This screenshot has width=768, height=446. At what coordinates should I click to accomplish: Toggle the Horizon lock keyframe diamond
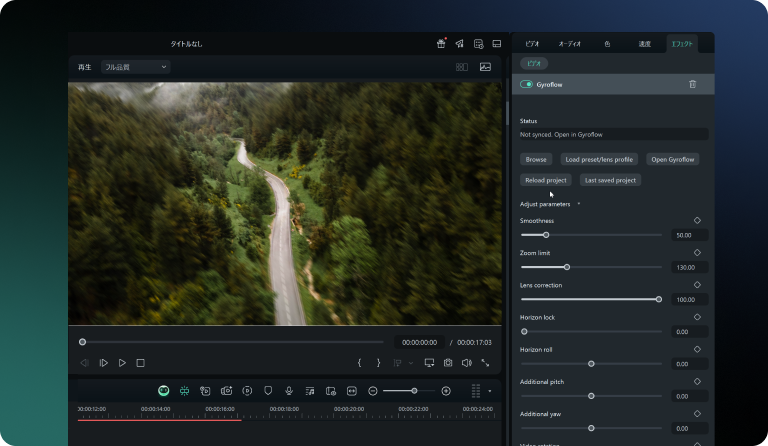tap(697, 317)
